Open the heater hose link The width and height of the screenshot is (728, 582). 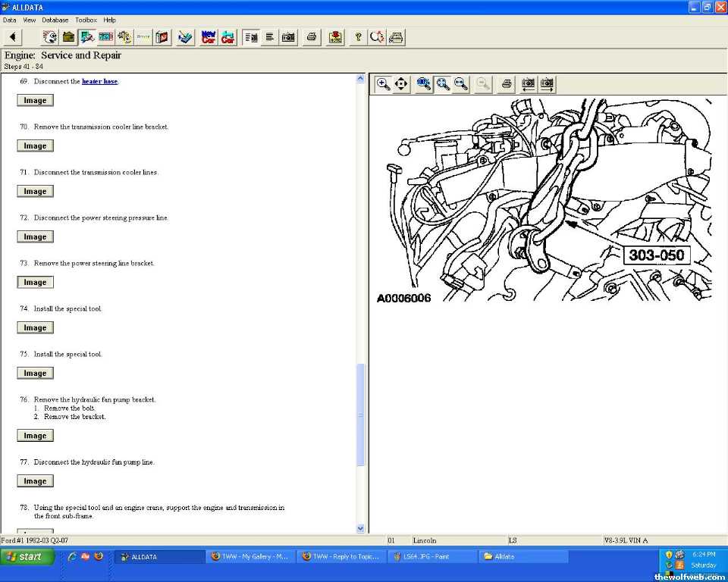[99, 81]
